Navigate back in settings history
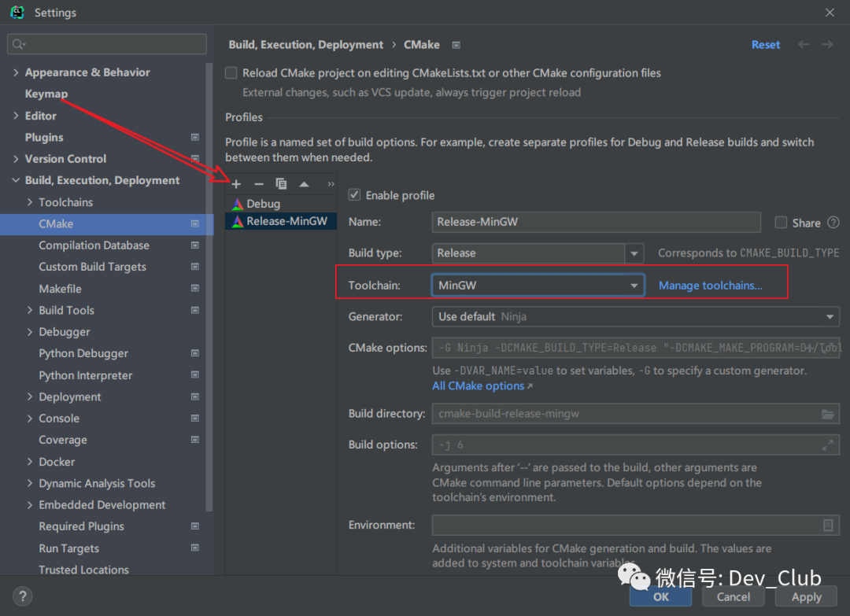Image resolution: width=850 pixels, height=616 pixels. pos(804,44)
